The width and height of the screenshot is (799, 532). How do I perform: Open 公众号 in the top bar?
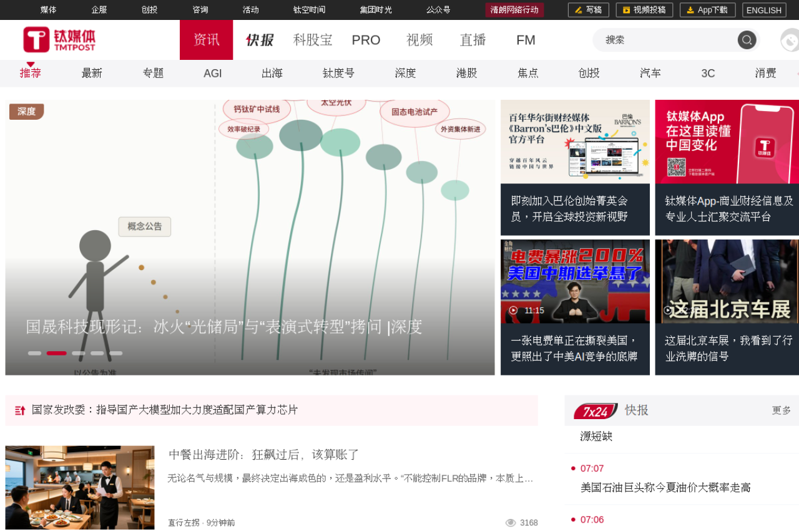(x=438, y=10)
